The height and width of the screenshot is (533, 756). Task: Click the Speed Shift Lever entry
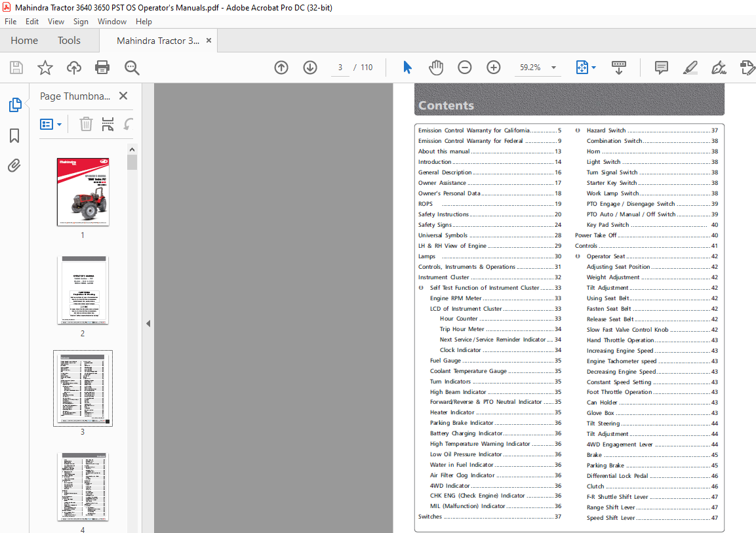point(652,517)
